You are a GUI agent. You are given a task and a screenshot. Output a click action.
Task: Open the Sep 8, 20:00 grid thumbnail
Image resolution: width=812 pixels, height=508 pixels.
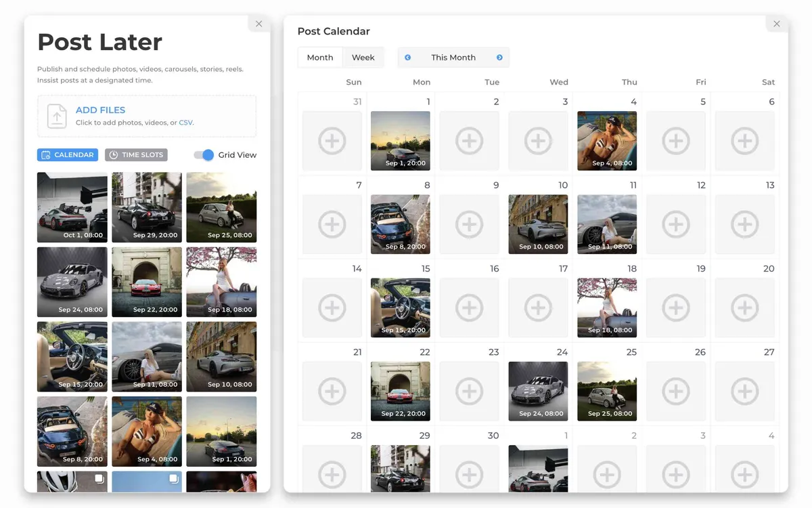pyautogui.click(x=72, y=431)
